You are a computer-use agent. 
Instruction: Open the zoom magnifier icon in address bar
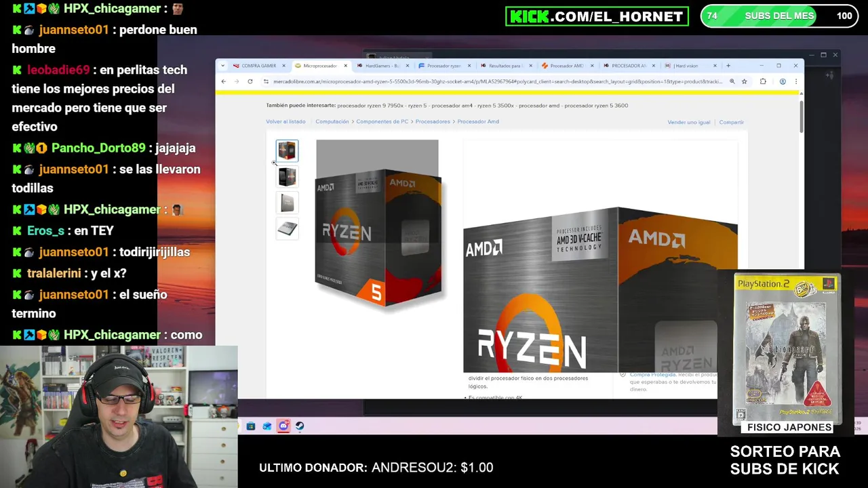tap(732, 81)
